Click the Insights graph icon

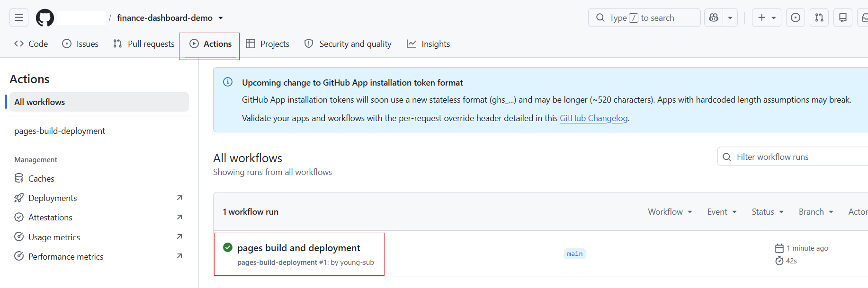[x=412, y=44]
